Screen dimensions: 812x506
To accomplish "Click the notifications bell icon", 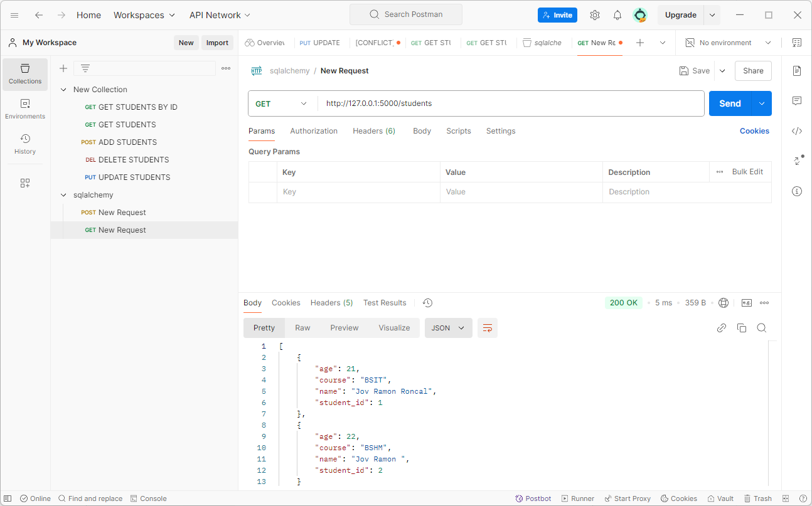I will pyautogui.click(x=617, y=15).
